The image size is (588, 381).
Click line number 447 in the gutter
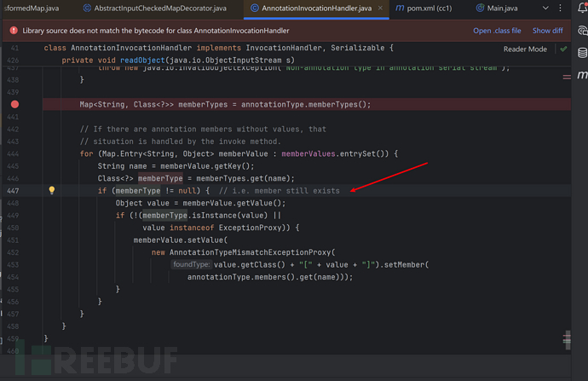(13, 191)
